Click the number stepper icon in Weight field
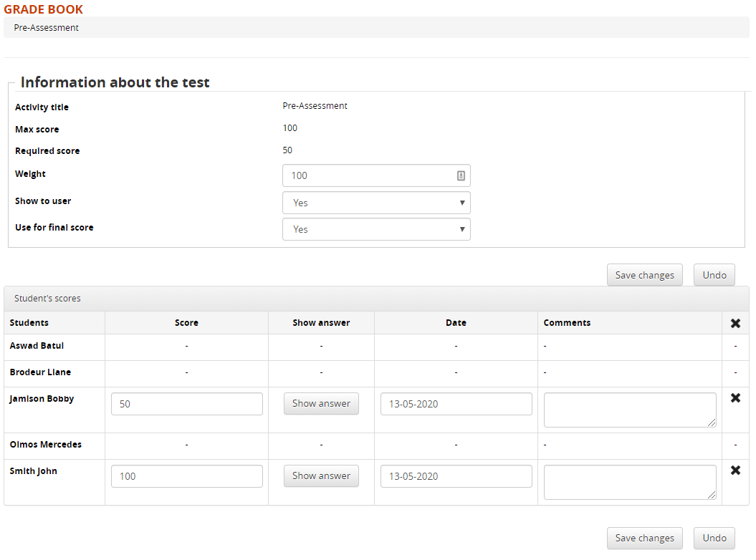 (460, 175)
